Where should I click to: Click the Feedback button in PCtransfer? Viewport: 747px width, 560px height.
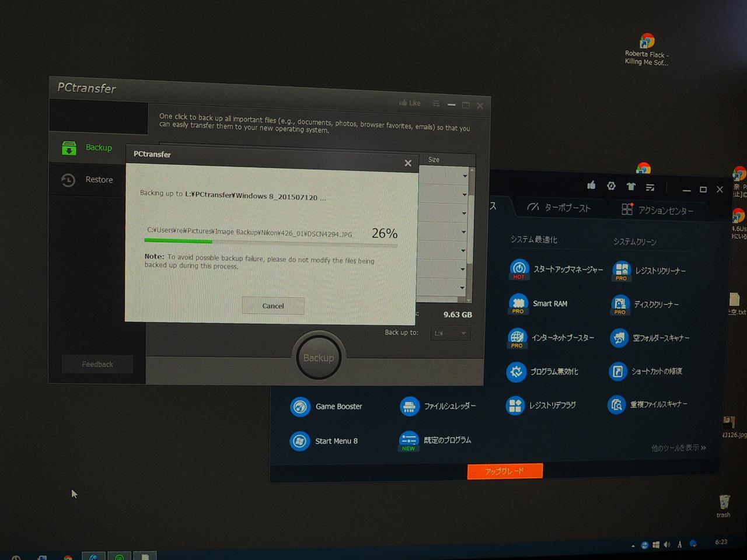[97, 364]
